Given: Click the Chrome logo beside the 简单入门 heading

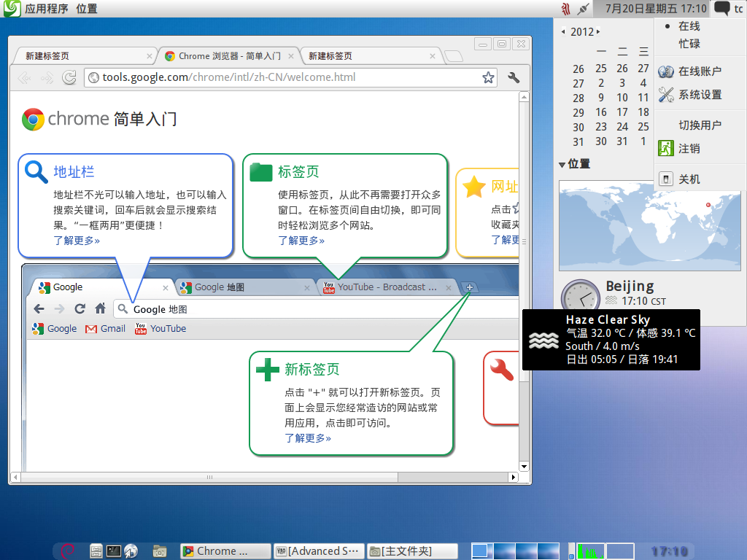Looking at the screenshot, I should coord(33,119).
